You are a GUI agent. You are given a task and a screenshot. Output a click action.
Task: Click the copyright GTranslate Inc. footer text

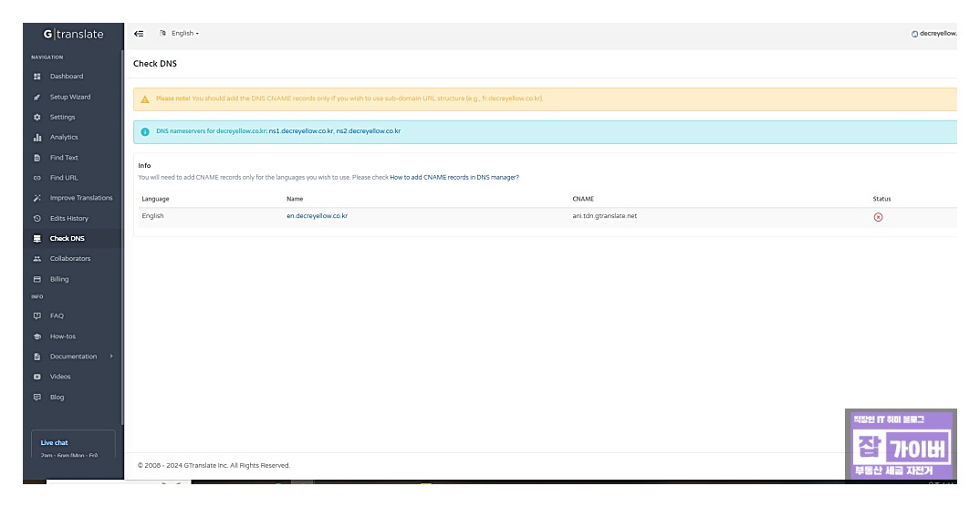point(214,466)
